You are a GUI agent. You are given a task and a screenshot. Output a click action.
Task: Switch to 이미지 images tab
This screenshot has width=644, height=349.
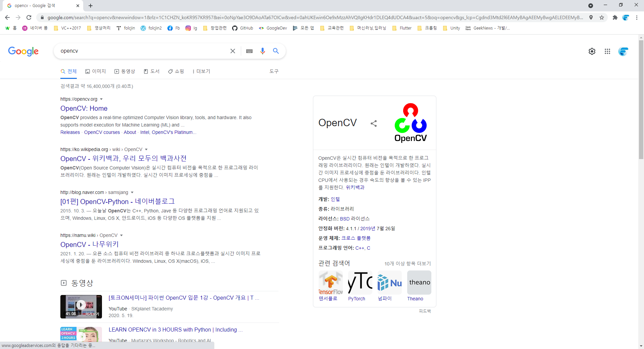coord(96,71)
